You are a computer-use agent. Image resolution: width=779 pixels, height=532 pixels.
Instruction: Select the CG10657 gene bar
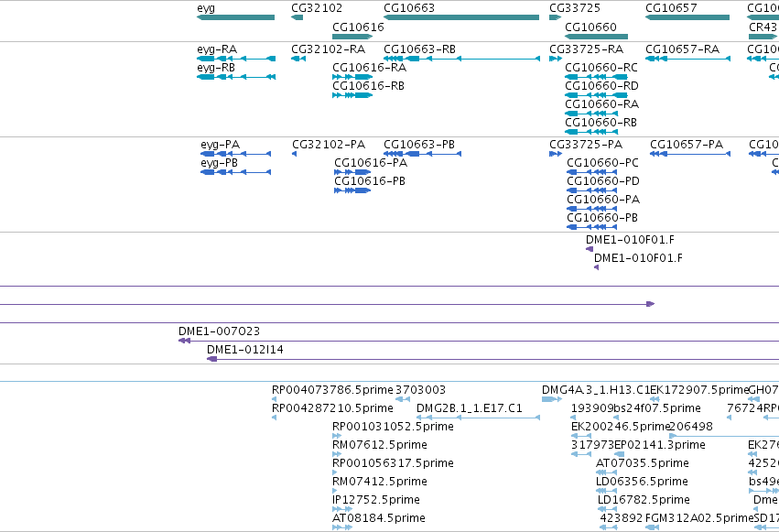[x=687, y=17]
